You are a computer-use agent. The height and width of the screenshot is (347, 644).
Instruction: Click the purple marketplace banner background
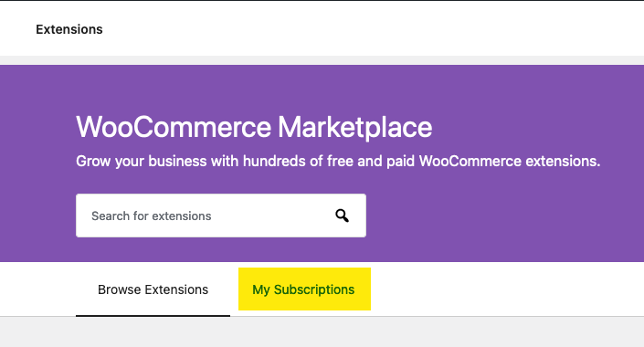(493, 217)
